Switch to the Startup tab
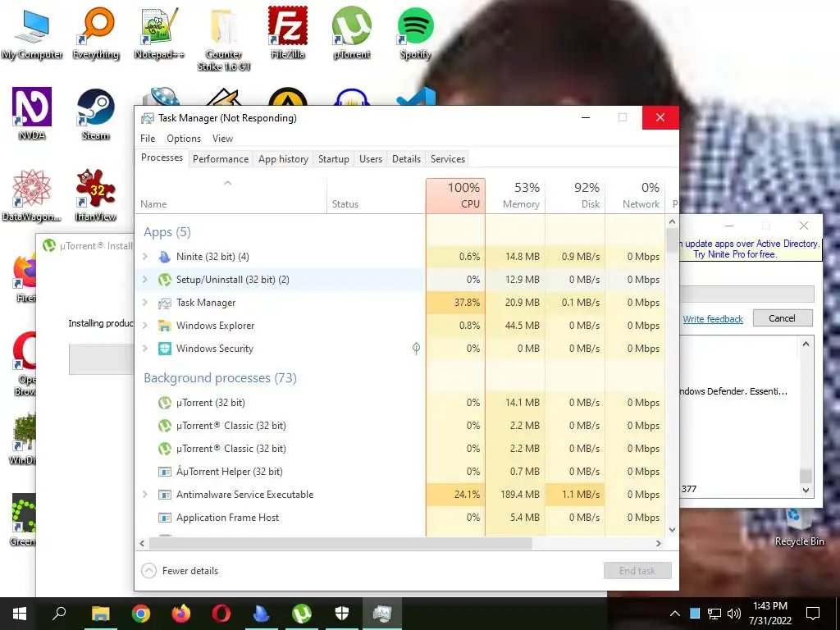 point(333,159)
